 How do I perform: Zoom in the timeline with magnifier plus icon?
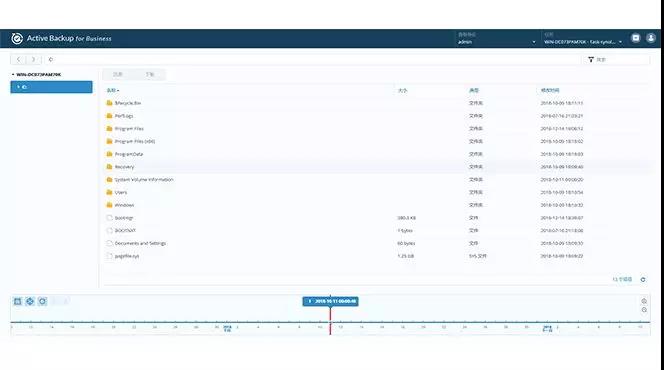coord(644,301)
